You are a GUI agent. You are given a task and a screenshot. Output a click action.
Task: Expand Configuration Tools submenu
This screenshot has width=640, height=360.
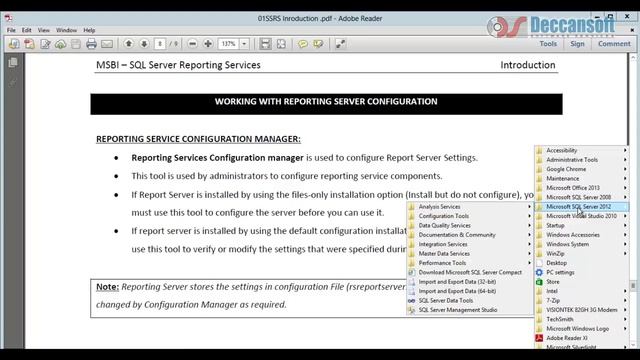470,216
